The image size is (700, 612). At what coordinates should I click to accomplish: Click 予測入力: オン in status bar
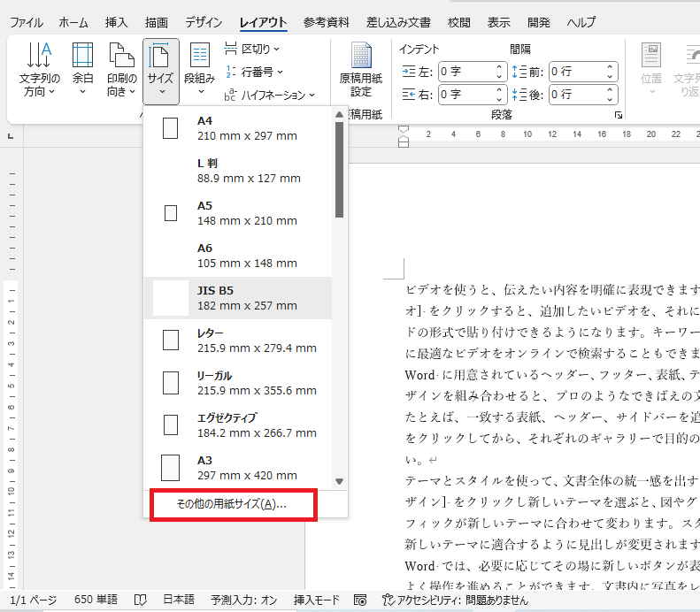click(243, 600)
